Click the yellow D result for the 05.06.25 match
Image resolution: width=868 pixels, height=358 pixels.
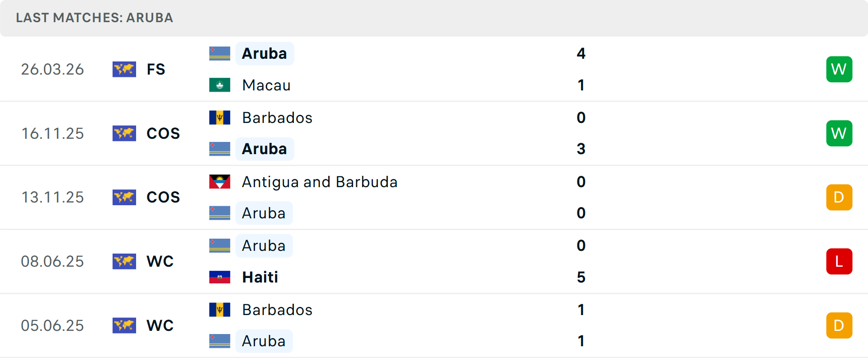tap(839, 325)
